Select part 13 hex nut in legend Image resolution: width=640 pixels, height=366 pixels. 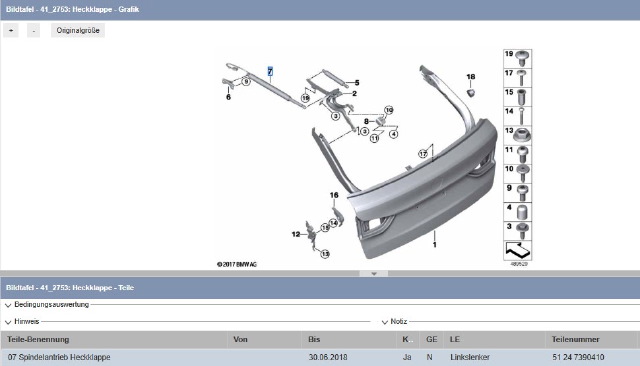(518, 135)
